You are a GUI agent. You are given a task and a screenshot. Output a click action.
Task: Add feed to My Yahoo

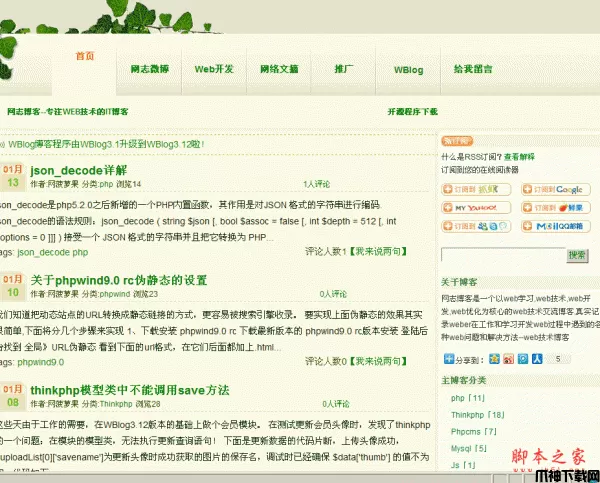tap(476, 207)
